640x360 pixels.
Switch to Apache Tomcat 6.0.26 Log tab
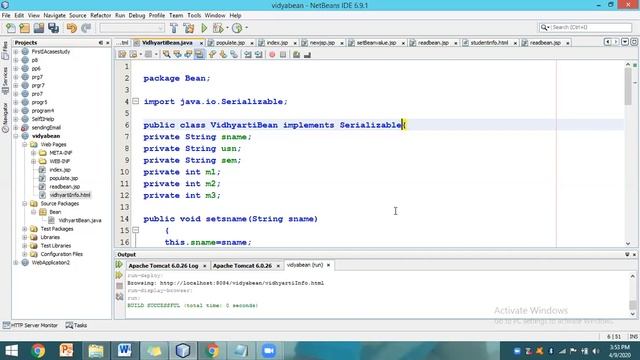(163, 266)
